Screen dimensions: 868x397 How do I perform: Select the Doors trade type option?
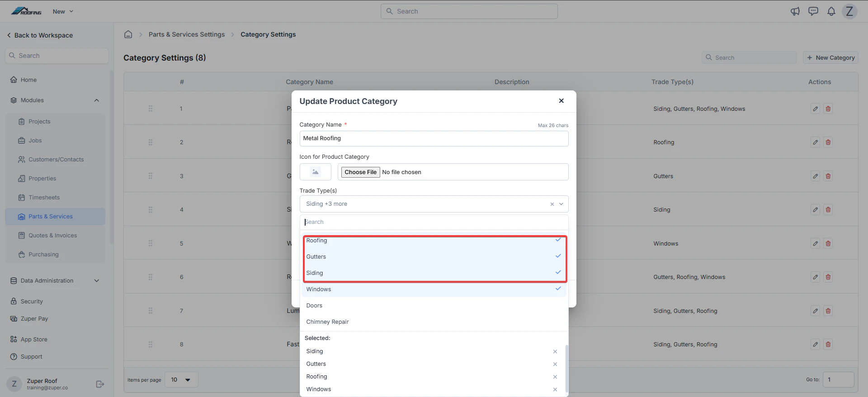tap(434, 306)
